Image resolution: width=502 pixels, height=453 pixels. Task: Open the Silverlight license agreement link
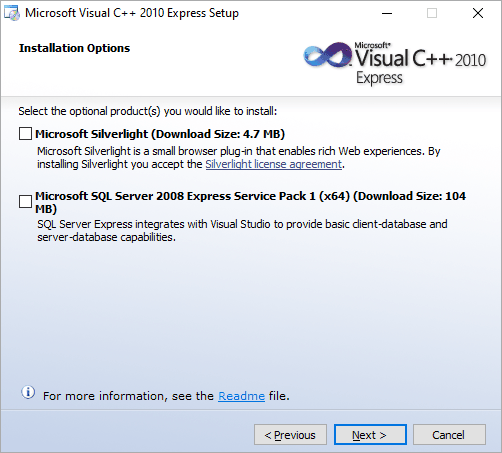[274, 164]
